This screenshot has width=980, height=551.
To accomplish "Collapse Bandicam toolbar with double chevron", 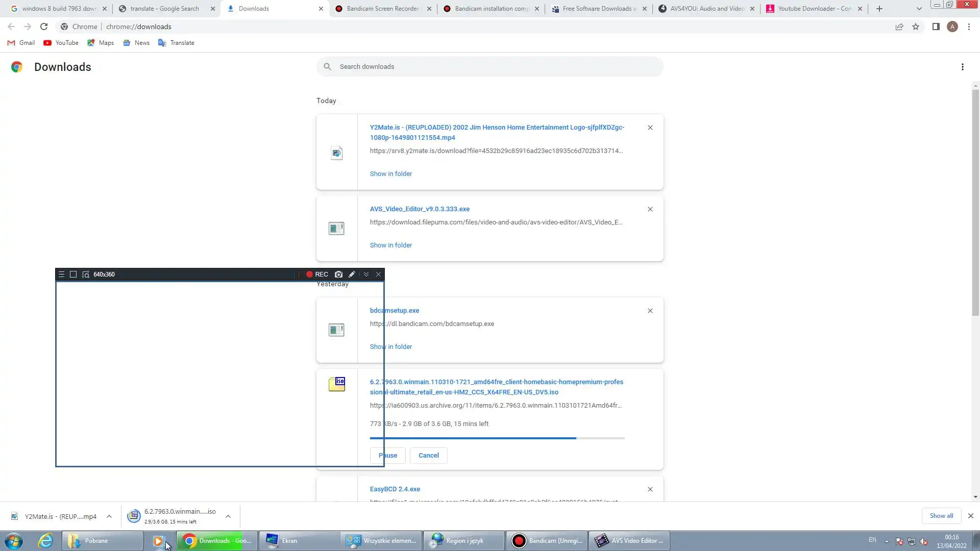I will [366, 274].
